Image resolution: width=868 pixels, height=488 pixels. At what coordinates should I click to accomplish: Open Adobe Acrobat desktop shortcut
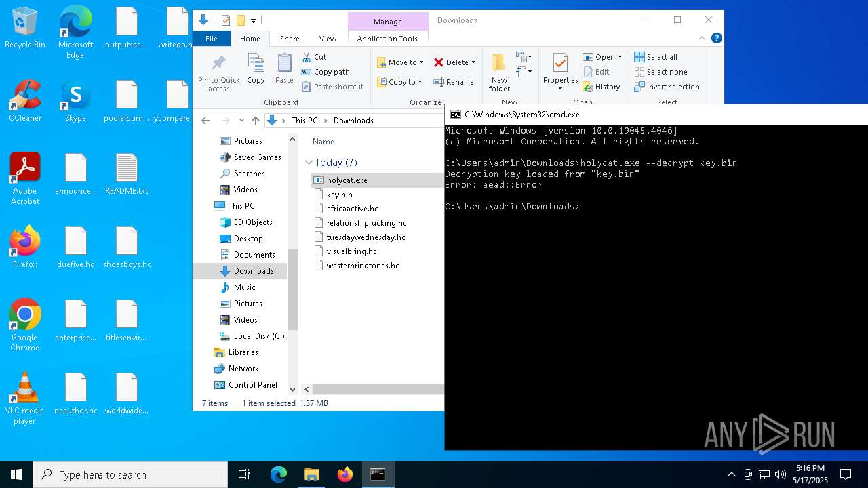tap(25, 179)
